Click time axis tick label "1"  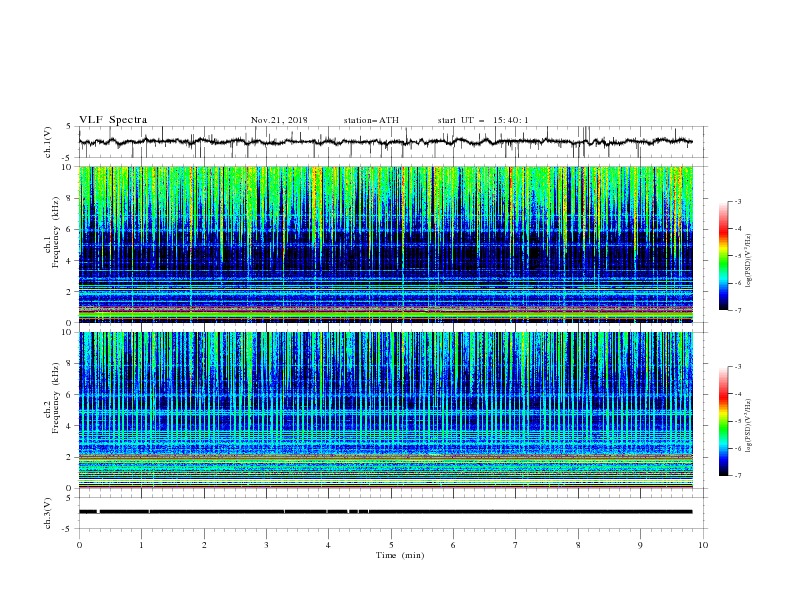[x=141, y=545]
